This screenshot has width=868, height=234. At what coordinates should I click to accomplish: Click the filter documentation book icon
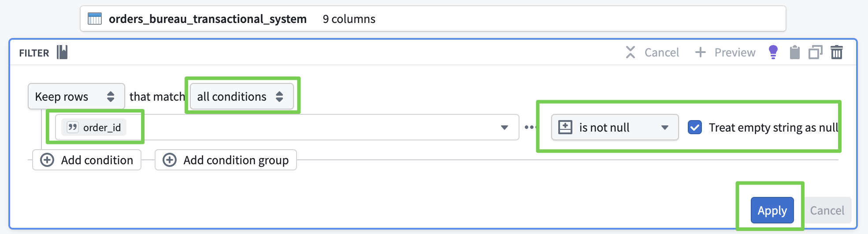pos(62,53)
